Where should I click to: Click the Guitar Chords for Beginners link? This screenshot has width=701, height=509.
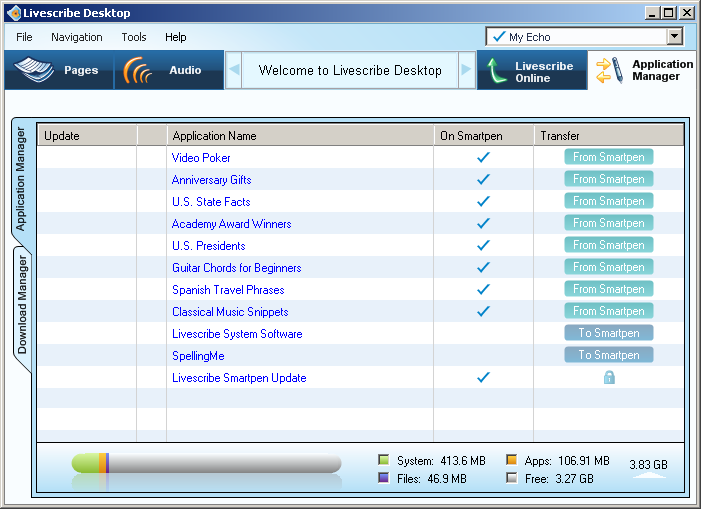click(x=236, y=268)
